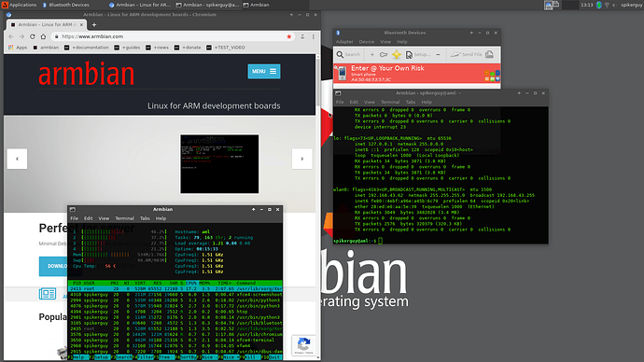Show the next slide in the carousel
Screen dimensions: 644x362
[301, 159]
